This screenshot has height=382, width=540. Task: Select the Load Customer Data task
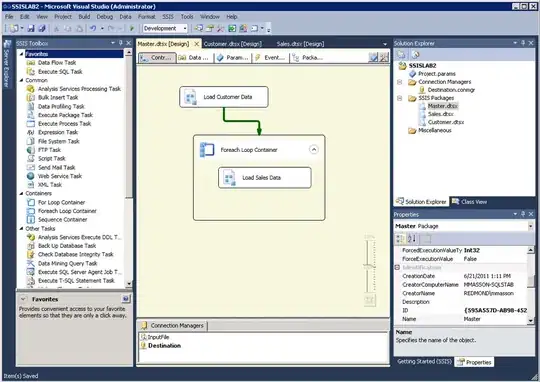[224, 97]
